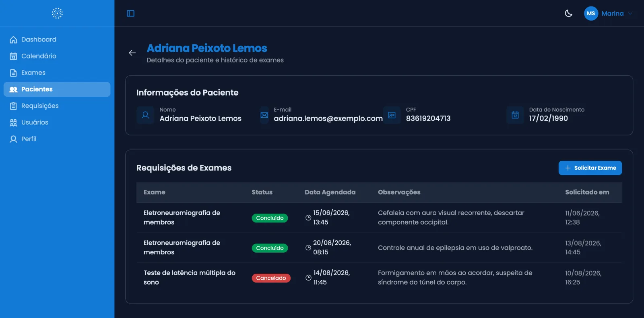Click the Solicitado em column header
This screenshot has height=318, width=644.
pos(587,192)
